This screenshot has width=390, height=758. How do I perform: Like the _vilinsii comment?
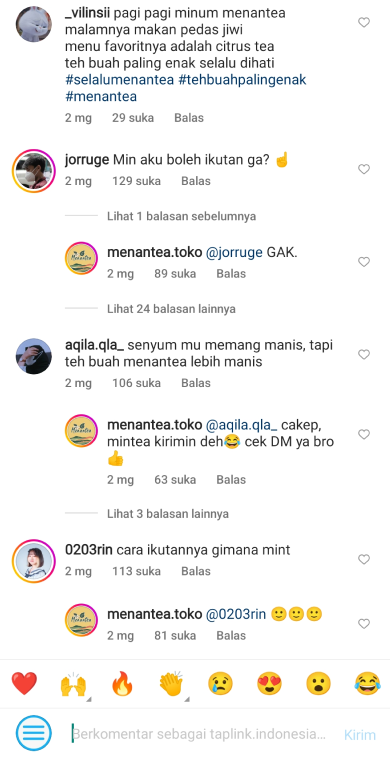[364, 22]
